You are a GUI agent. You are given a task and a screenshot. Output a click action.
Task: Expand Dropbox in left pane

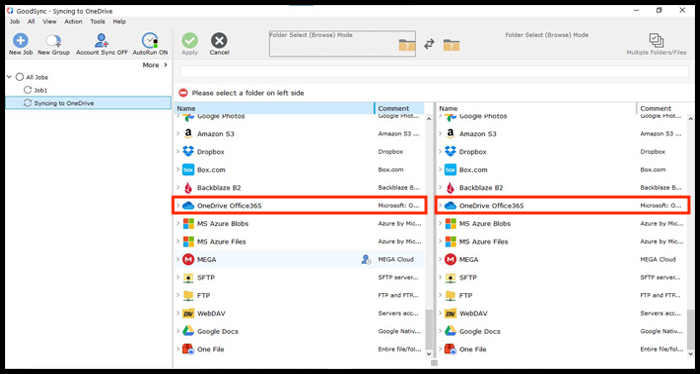pyautogui.click(x=178, y=152)
